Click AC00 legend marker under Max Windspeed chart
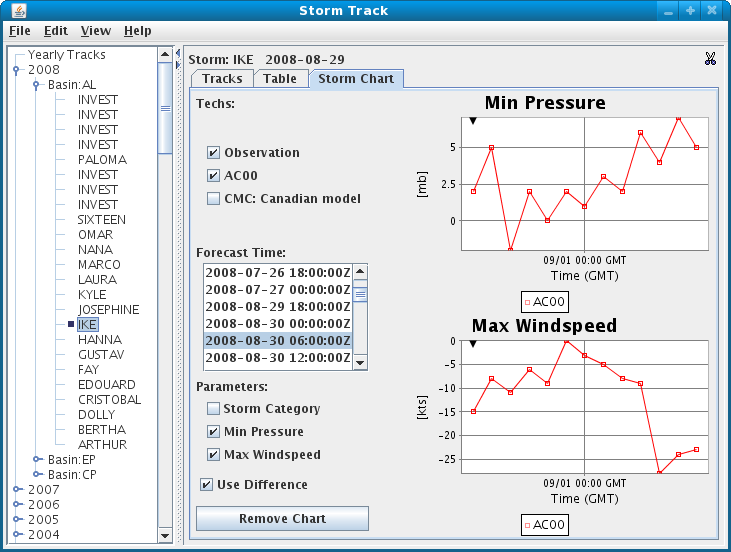Screen dimensions: 731x552 528,524
